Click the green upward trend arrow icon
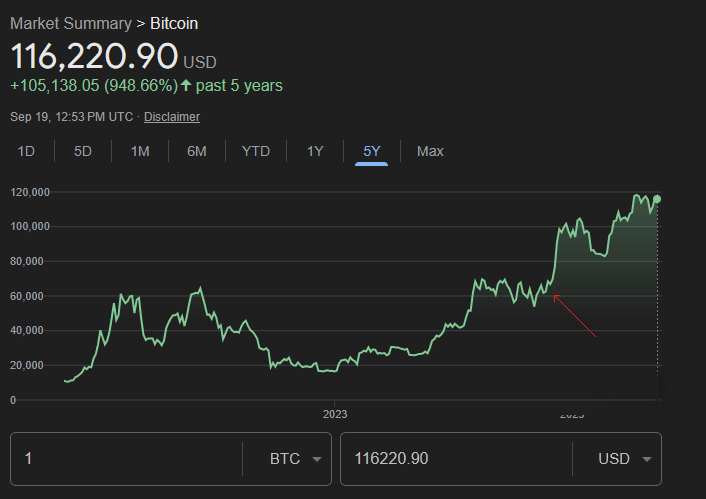Viewport: 706px width, 499px height. 186,85
